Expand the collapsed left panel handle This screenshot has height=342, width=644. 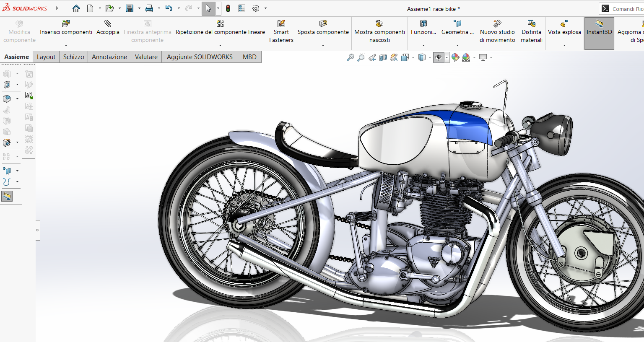point(38,230)
